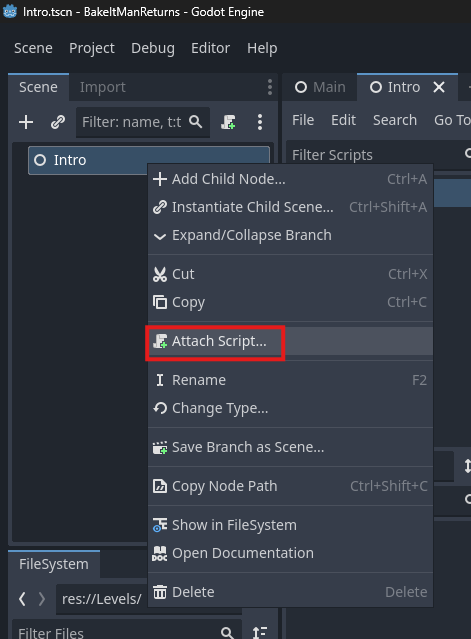Switch to the Import dock tab
471x639 pixels.
point(103,87)
